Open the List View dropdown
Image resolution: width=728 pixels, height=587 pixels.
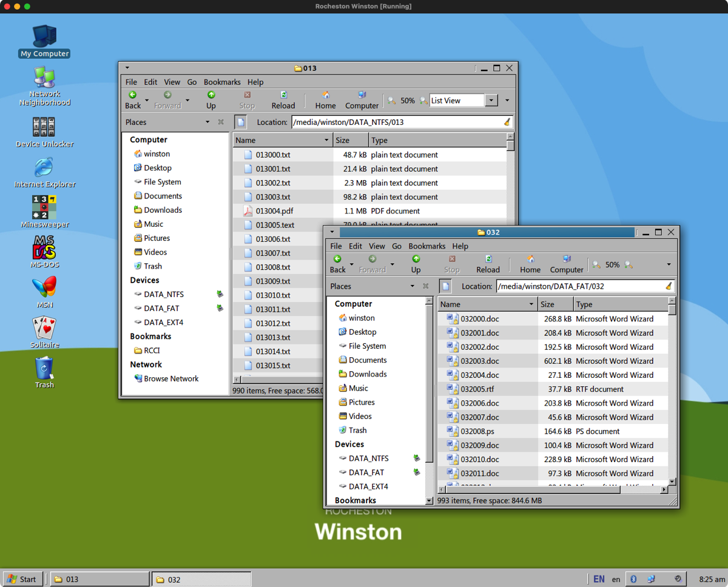pos(491,101)
